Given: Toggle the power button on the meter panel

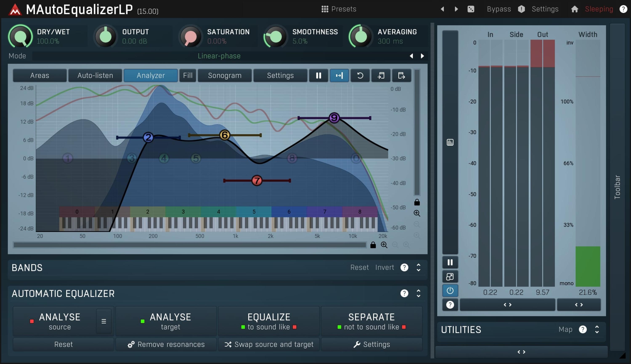Looking at the screenshot, I should [449, 290].
